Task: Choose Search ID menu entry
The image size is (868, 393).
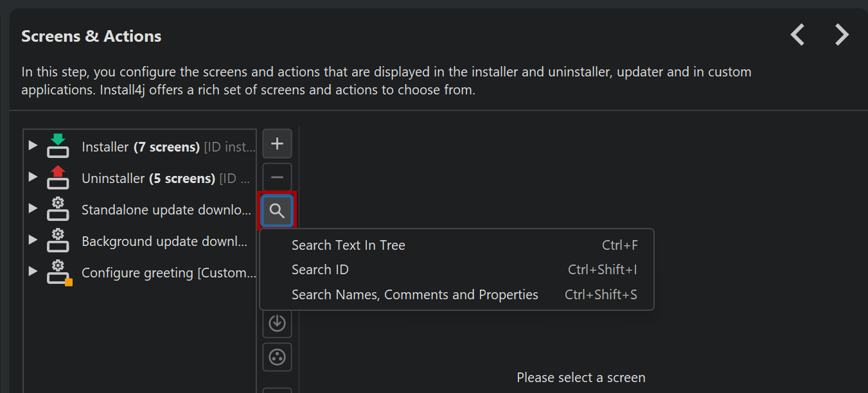Action: coord(320,270)
